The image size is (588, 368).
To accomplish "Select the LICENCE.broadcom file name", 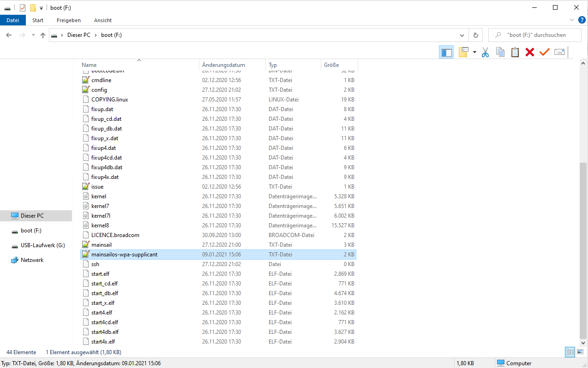I will tap(115, 235).
